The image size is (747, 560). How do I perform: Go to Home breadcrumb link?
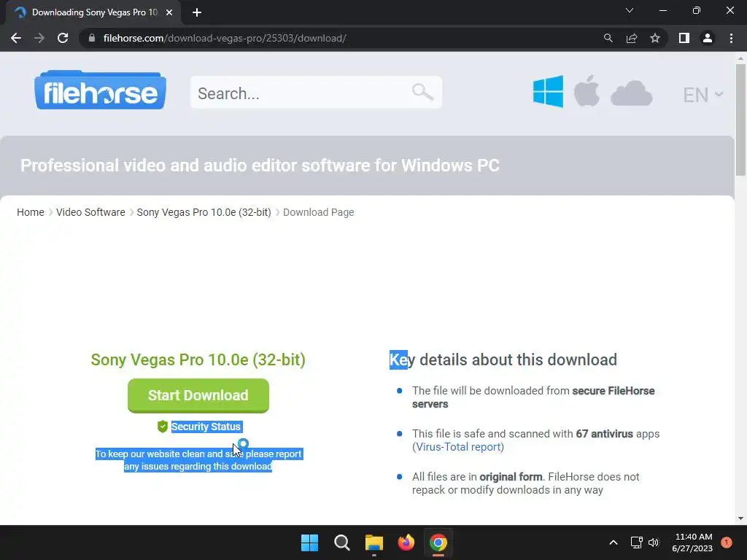(31, 212)
